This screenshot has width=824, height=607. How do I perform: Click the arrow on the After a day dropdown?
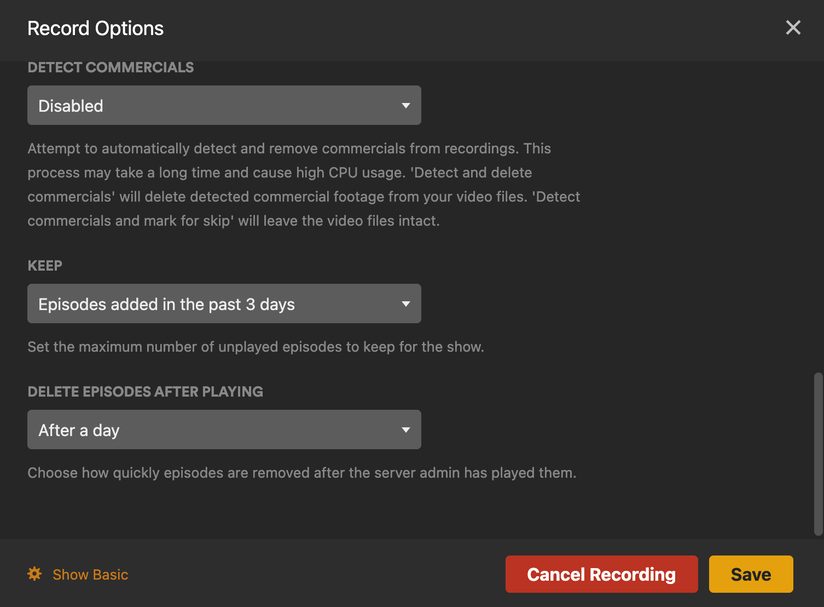click(405, 430)
